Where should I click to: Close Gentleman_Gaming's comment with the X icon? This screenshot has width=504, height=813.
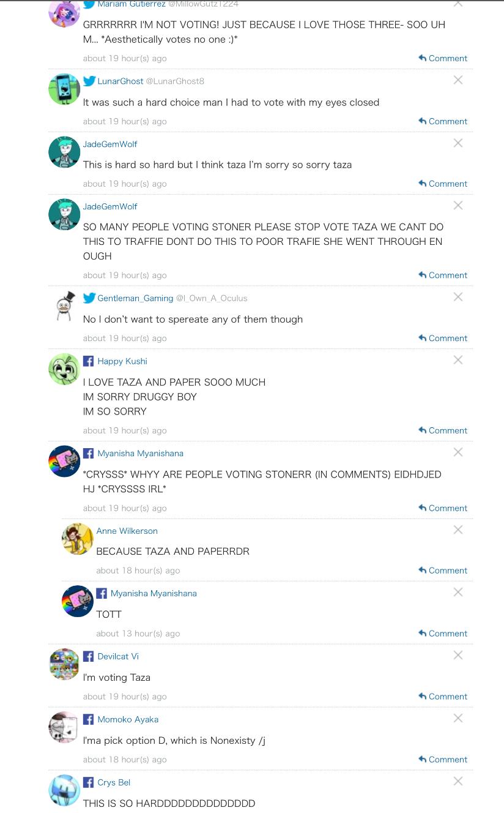[x=458, y=298]
